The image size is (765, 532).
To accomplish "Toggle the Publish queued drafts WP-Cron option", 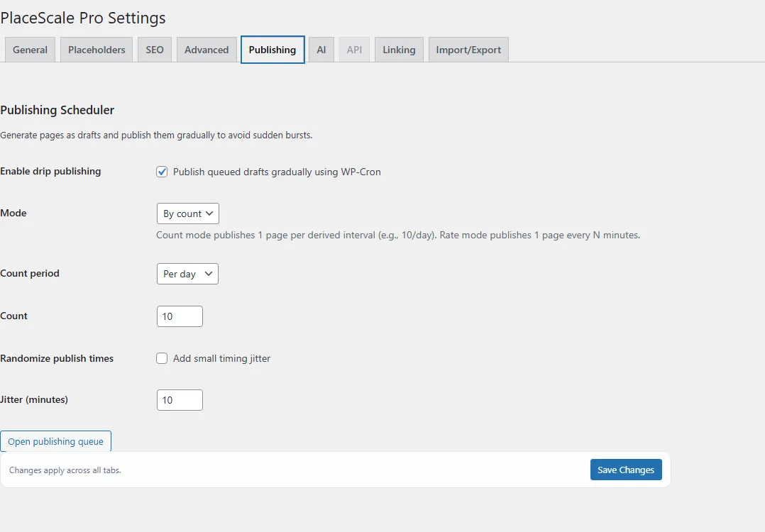I will pos(162,171).
